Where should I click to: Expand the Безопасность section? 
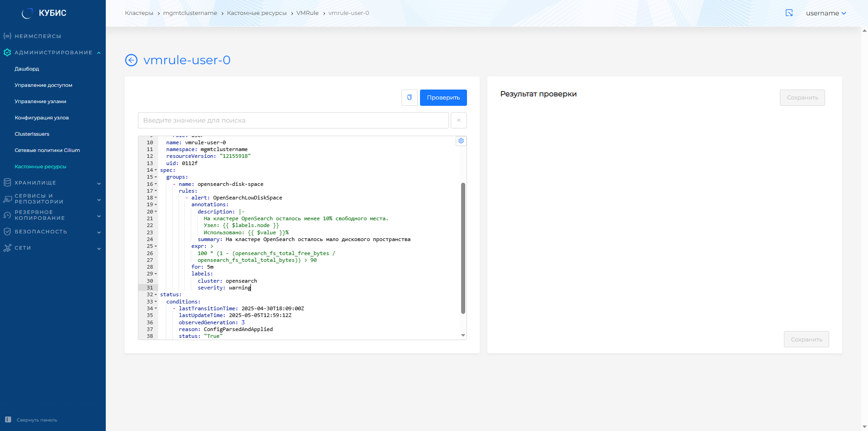click(99, 232)
